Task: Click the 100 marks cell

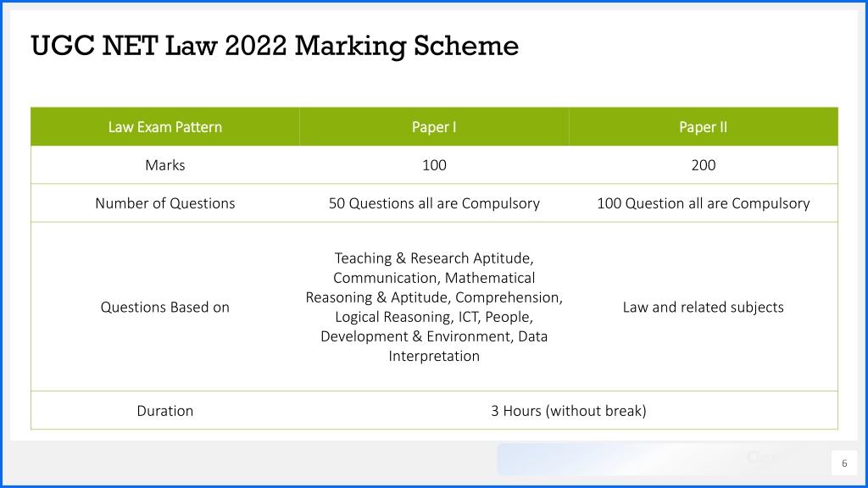Action: tap(434, 165)
